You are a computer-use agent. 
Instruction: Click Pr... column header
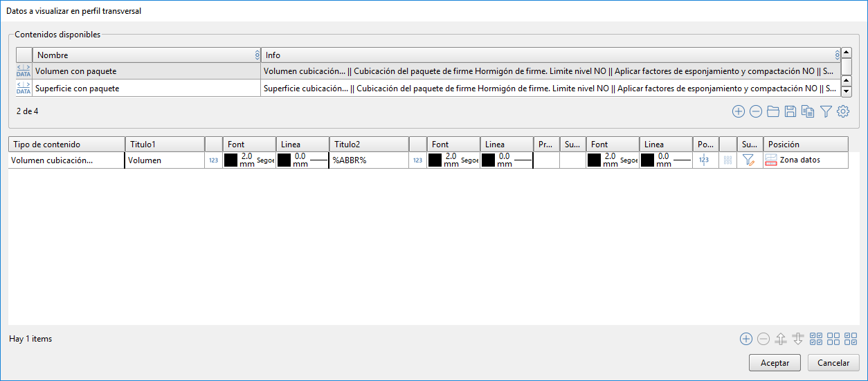(x=546, y=144)
